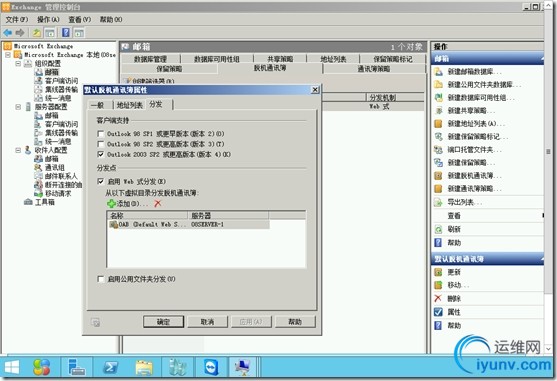
Task: Collapse Microsoft Exchange 本地 tree node
Action: pos(8,55)
